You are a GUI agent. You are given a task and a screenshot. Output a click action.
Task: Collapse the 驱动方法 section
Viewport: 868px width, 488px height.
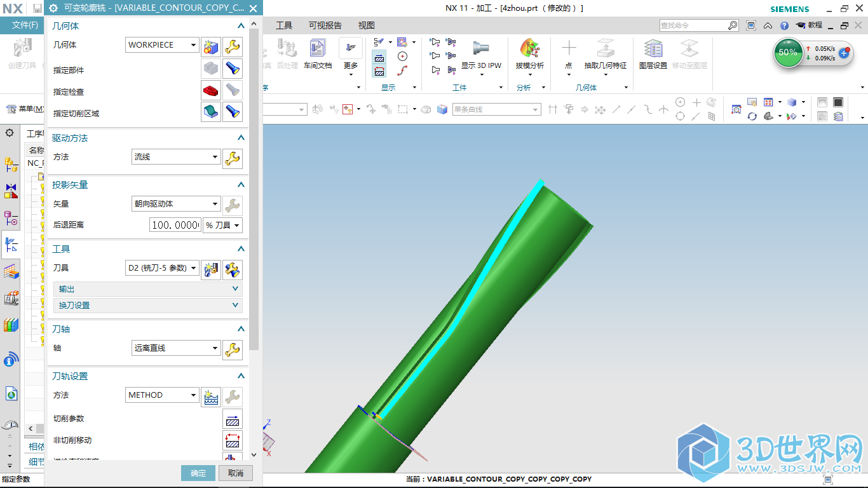point(241,138)
